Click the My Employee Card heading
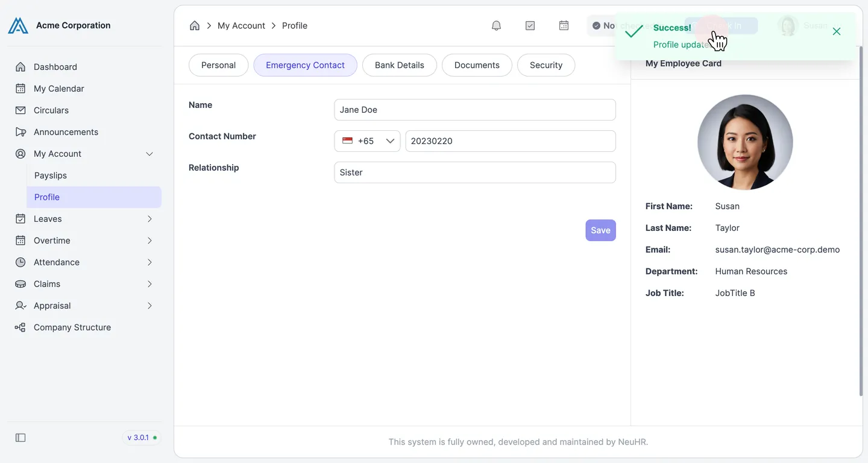868x463 pixels. click(684, 63)
